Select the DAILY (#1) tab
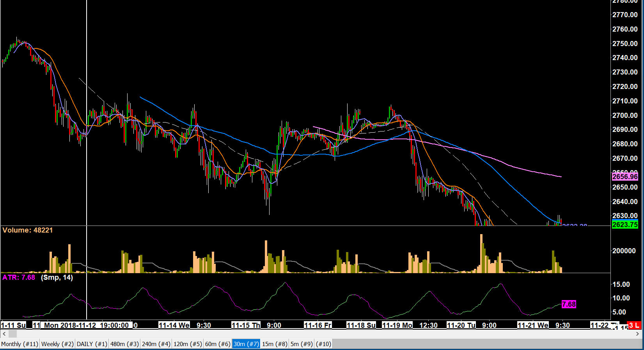The width and height of the screenshot is (644, 350). [x=92, y=344]
